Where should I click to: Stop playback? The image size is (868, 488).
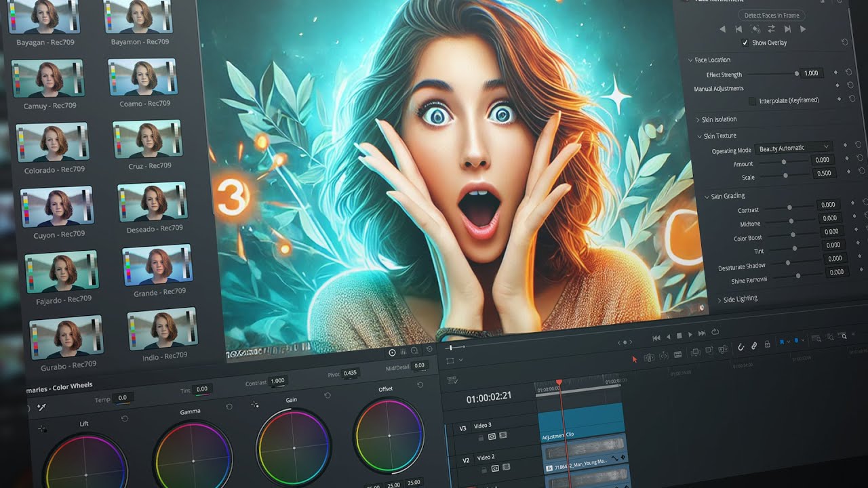[x=679, y=335]
